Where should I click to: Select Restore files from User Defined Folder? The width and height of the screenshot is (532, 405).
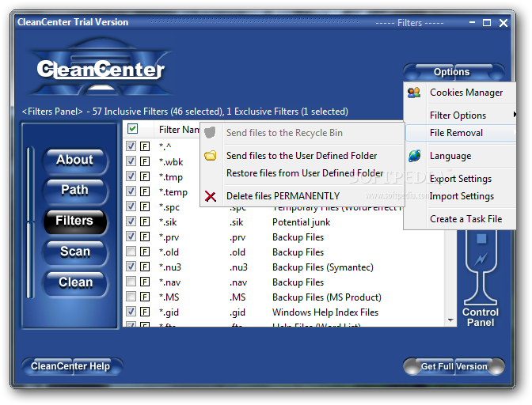pyautogui.click(x=302, y=173)
